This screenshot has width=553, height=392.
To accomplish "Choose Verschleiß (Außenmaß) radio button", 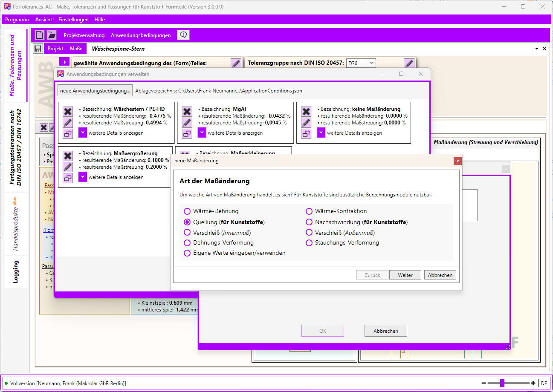I will tap(340, 233).
